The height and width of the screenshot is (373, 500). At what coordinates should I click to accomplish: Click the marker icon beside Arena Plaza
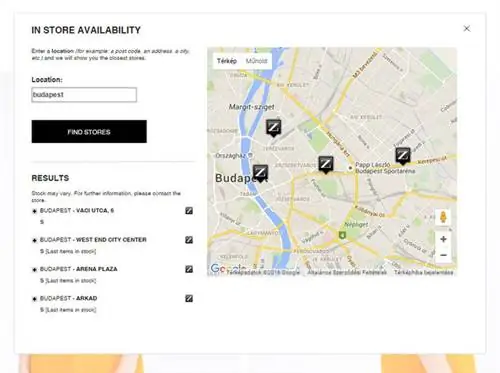pyautogui.click(x=189, y=269)
